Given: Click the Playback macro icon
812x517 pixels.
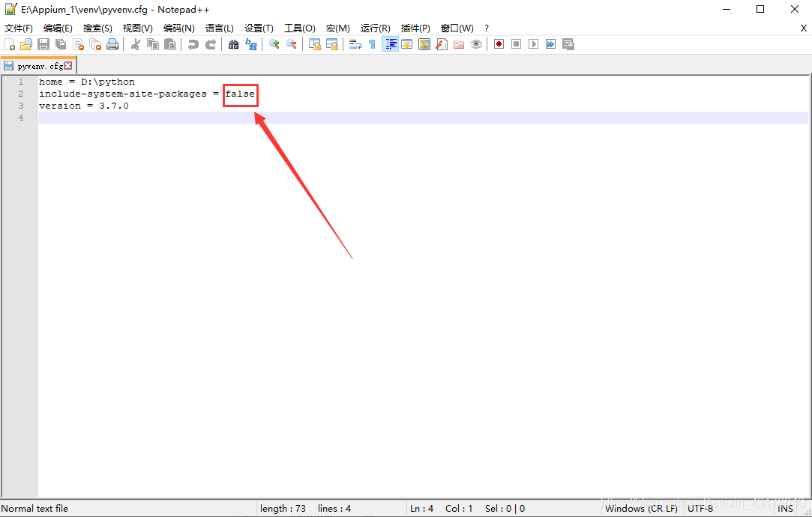Looking at the screenshot, I should click(533, 44).
